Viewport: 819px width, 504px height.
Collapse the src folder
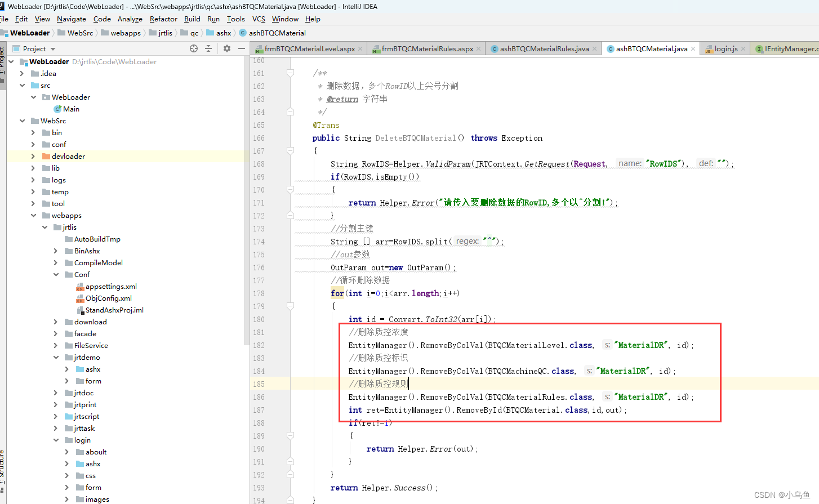pos(22,85)
